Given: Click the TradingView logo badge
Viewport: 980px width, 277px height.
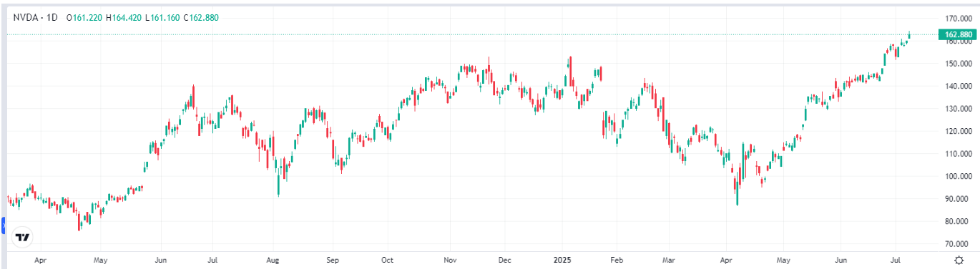Looking at the screenshot, I should point(23,237).
